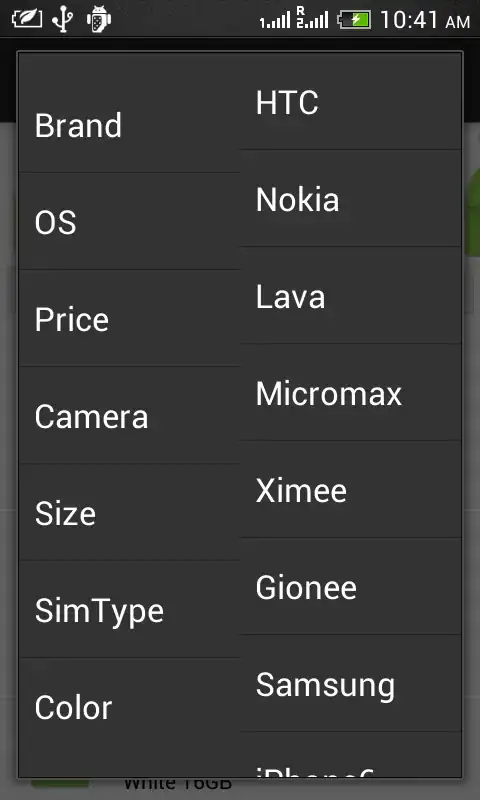Tap the leaf power saver icon

pyautogui.click(x=27, y=20)
